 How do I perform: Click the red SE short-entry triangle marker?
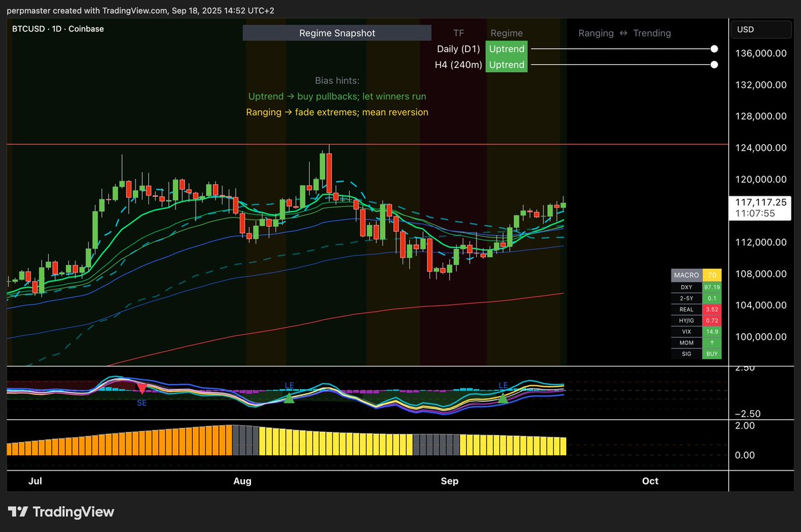pos(142,387)
